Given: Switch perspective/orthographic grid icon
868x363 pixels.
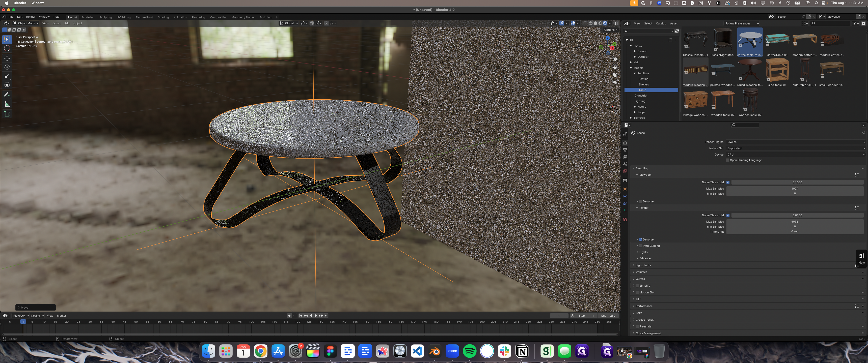Looking at the screenshot, I should tap(615, 82).
